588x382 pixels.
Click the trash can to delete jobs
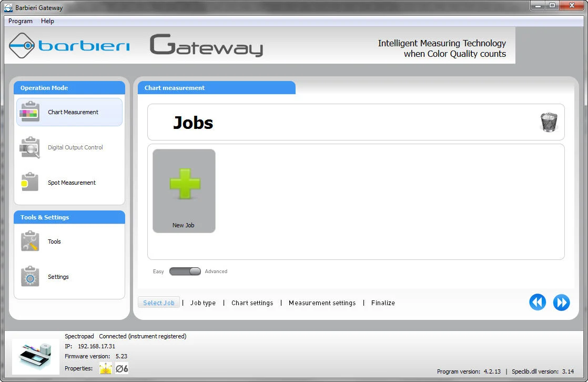tap(549, 121)
